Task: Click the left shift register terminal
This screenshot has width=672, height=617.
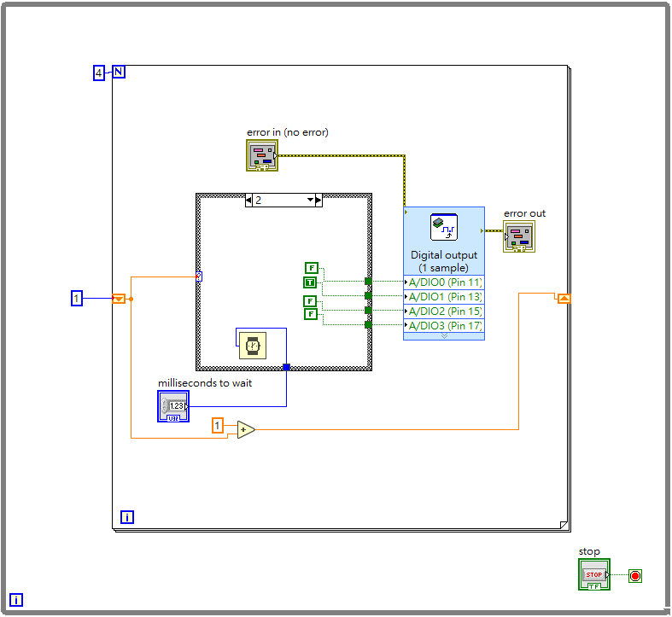Action: click(x=119, y=299)
